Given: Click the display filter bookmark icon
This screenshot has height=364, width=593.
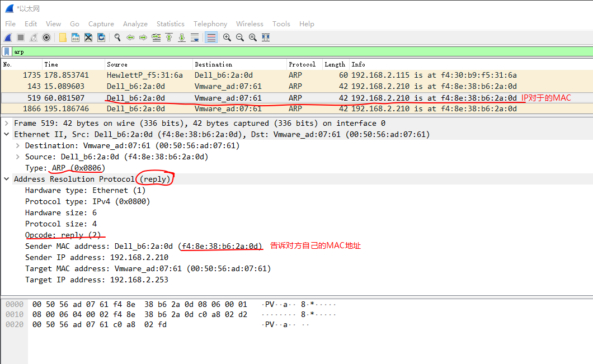Looking at the screenshot, I should pos(7,52).
